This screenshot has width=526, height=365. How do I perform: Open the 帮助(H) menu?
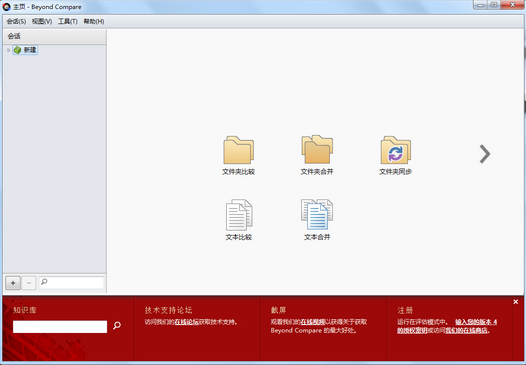click(x=94, y=21)
